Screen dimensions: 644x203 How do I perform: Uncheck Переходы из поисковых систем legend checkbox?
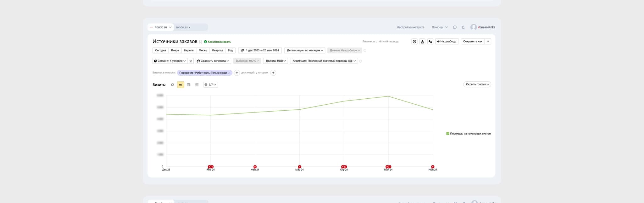pos(448,134)
